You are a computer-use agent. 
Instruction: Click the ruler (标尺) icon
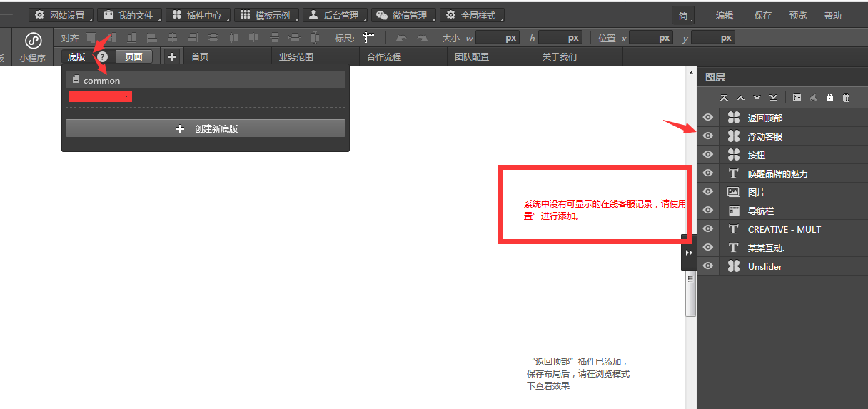[368, 38]
